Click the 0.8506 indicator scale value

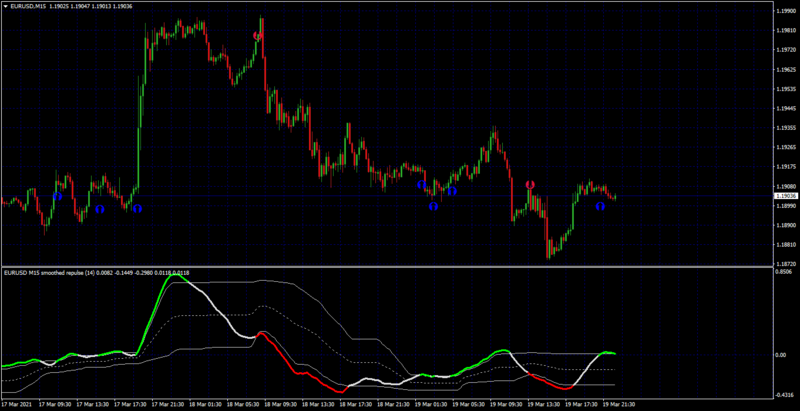pyautogui.click(x=784, y=272)
